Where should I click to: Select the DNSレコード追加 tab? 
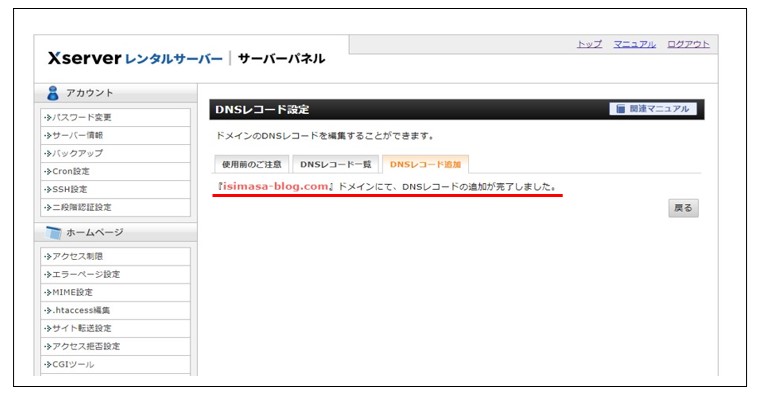click(425, 164)
